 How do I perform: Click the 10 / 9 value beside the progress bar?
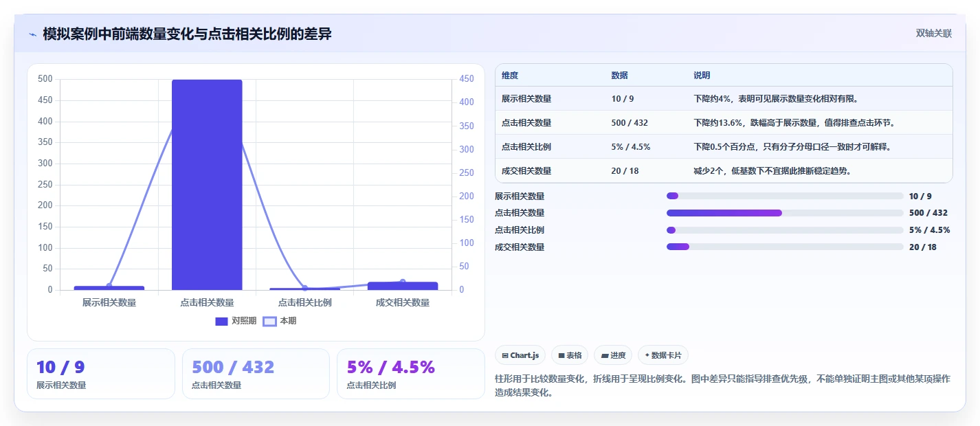pyautogui.click(x=920, y=196)
